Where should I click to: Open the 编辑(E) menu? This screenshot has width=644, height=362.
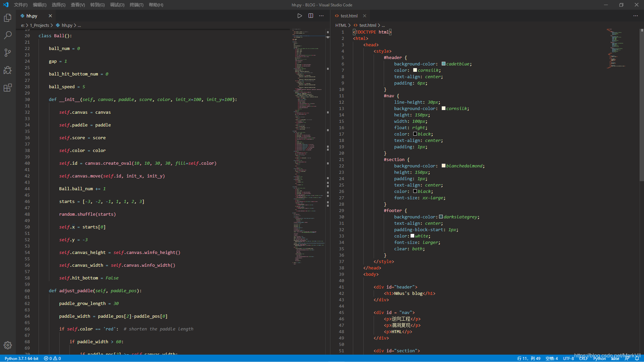40,5
